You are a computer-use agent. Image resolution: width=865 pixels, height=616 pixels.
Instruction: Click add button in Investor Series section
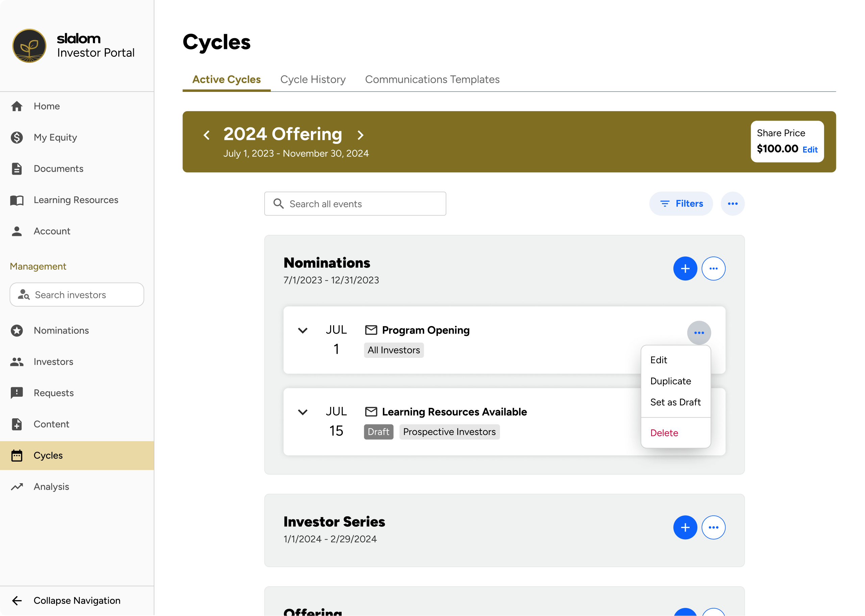click(x=685, y=527)
